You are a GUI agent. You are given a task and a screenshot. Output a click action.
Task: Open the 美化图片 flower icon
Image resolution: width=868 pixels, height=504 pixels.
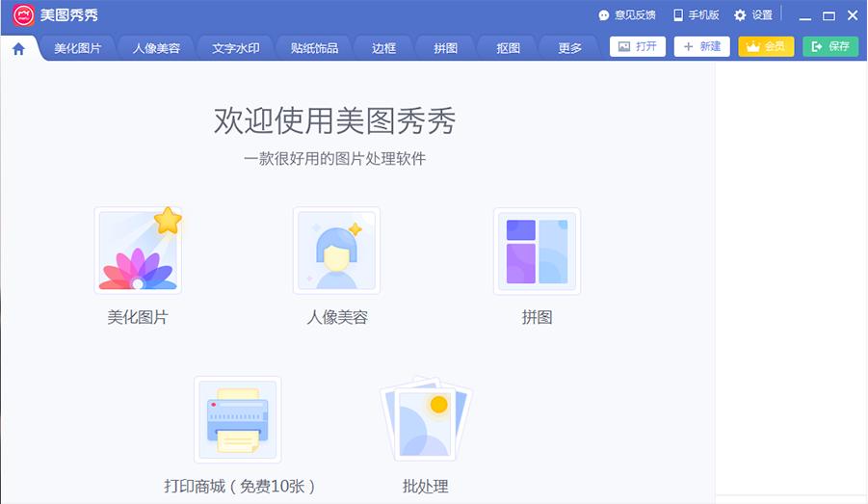click(x=139, y=251)
